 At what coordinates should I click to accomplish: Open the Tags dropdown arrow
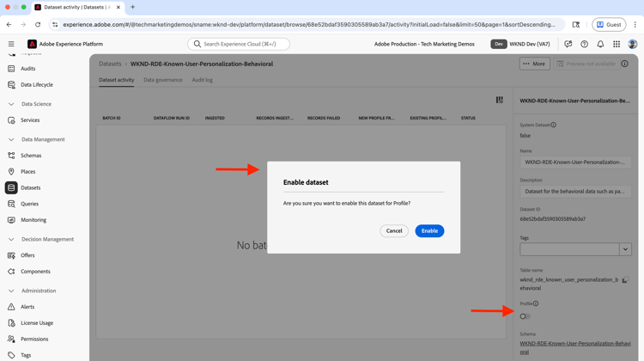tap(625, 249)
